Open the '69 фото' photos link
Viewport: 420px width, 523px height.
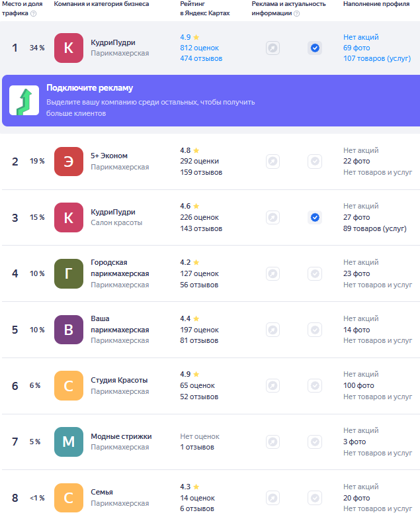click(357, 48)
